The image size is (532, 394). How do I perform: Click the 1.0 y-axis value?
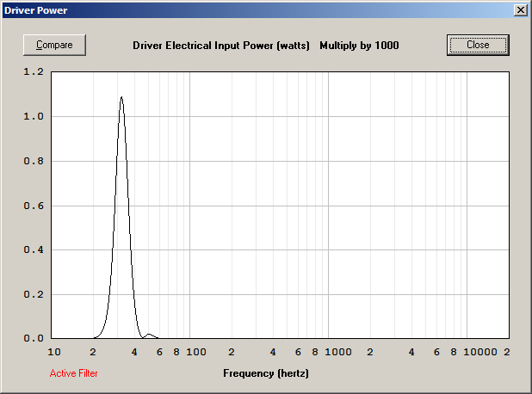pyautogui.click(x=34, y=116)
